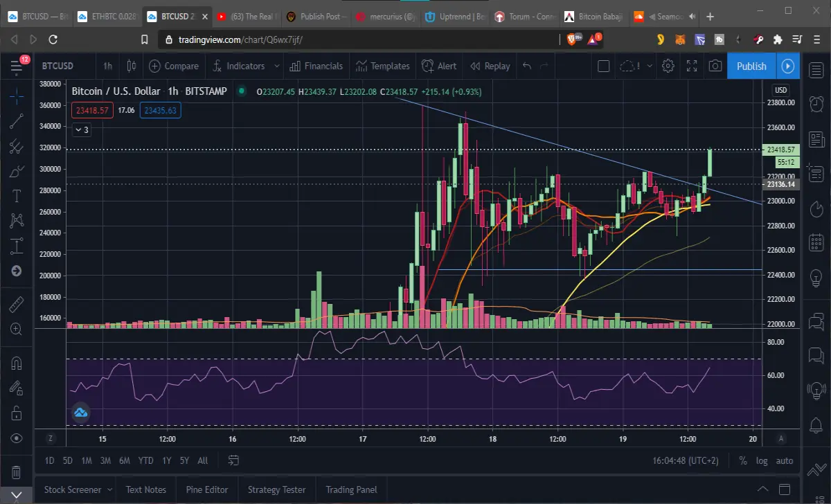The image size is (831, 504).
Task: Open the Text Notes tab
Action: tap(146, 489)
